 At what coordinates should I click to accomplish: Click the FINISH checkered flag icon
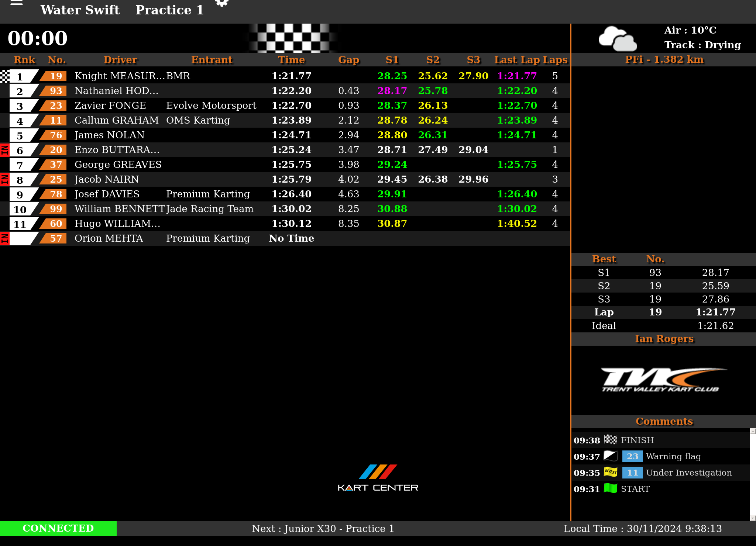[x=610, y=439]
